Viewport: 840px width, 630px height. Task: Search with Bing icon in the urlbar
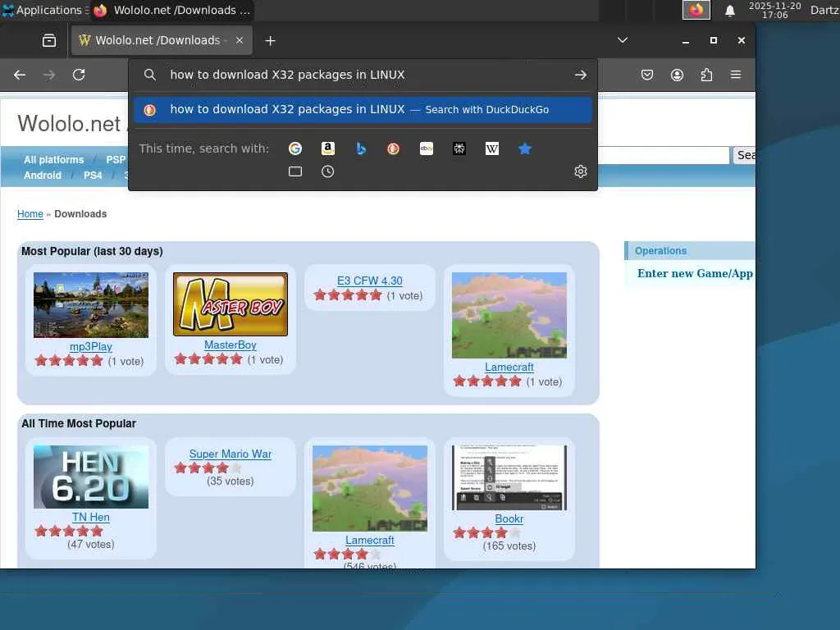point(361,148)
